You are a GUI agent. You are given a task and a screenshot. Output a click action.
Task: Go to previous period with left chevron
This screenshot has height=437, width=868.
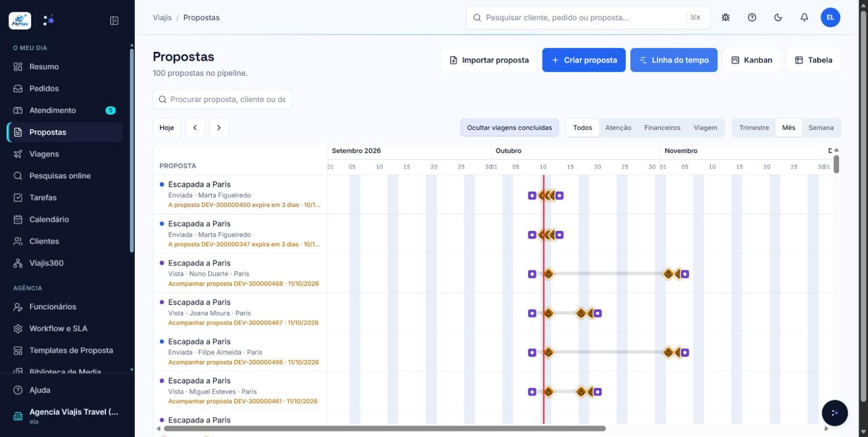pos(195,128)
